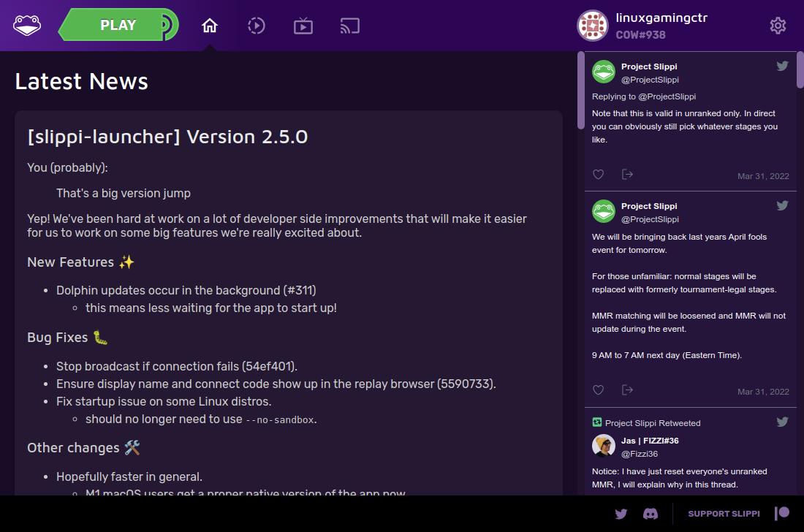Click the Other changes heading
Screen dimensions: 804x532
83,448
